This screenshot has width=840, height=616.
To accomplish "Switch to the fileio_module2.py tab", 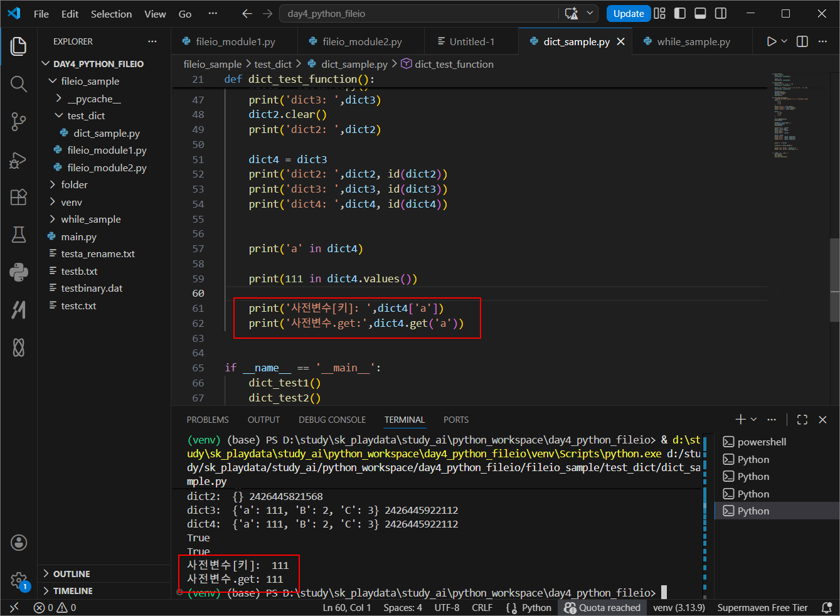I will coord(362,41).
